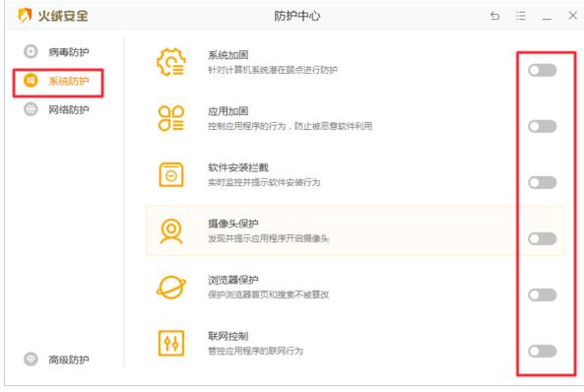The height and width of the screenshot is (392, 584).
Task: Enable the 系统加固 toggle switch
Action: [x=543, y=70]
